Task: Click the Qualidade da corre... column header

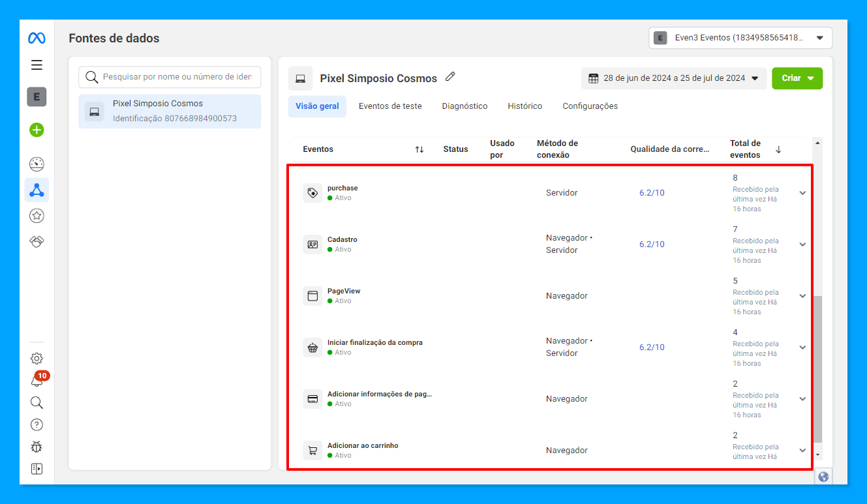Action: coord(670,149)
